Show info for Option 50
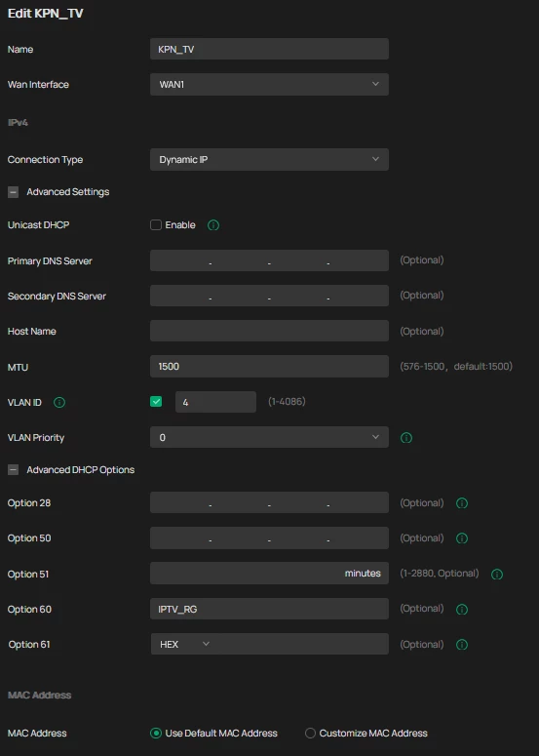 pos(462,538)
